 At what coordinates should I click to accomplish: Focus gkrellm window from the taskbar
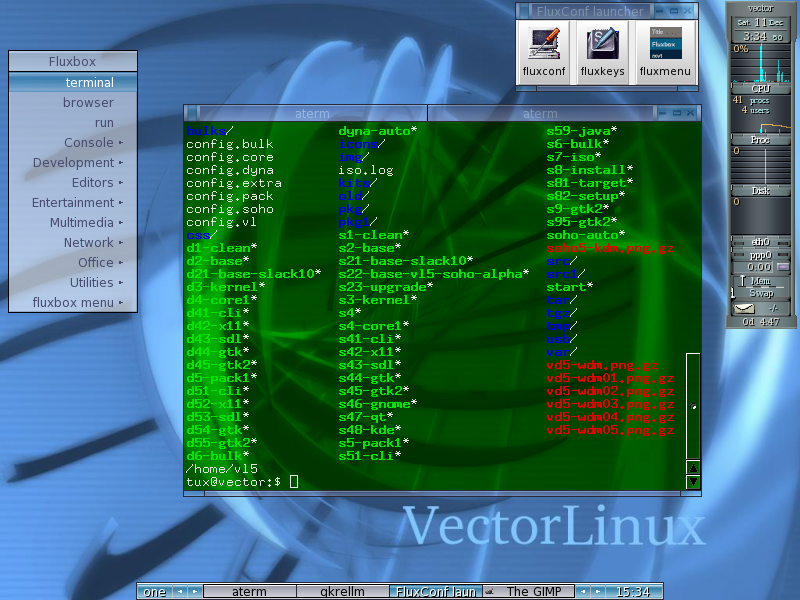pos(342,592)
